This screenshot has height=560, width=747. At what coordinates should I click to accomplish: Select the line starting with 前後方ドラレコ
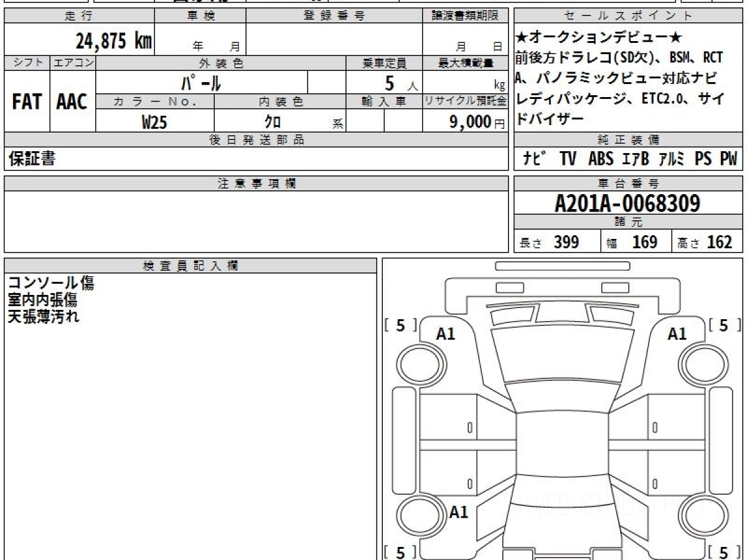619,58
